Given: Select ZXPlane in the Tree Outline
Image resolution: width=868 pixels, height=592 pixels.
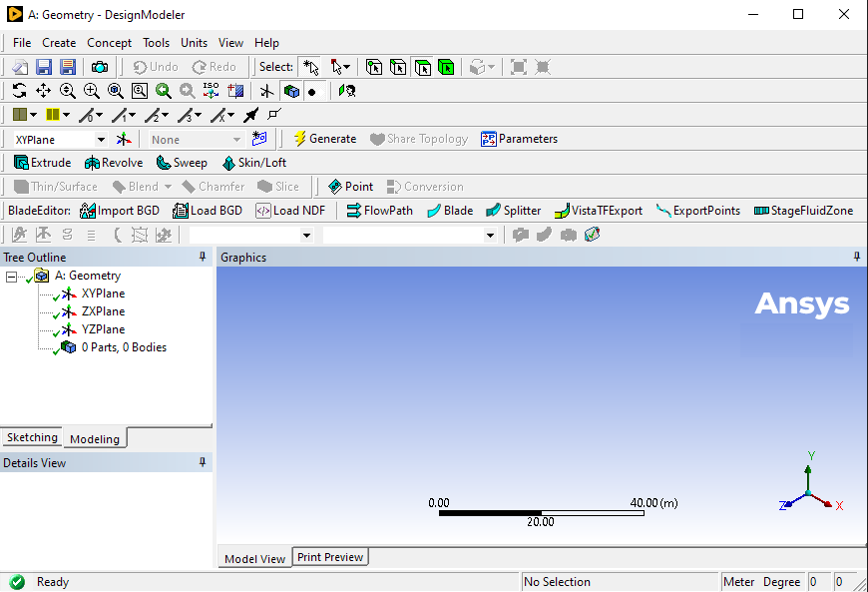Looking at the screenshot, I should (x=103, y=311).
